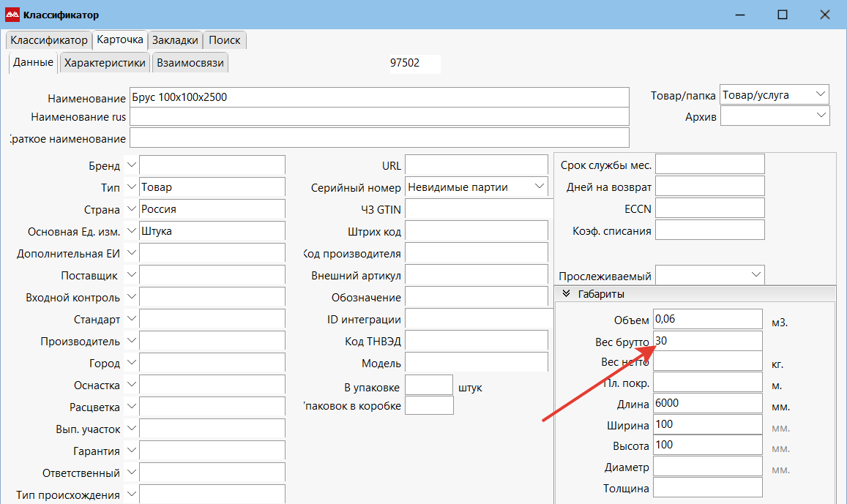This screenshot has height=504, width=847.
Task: Expand the Поставщик dropdown arrow
Action: (x=131, y=275)
